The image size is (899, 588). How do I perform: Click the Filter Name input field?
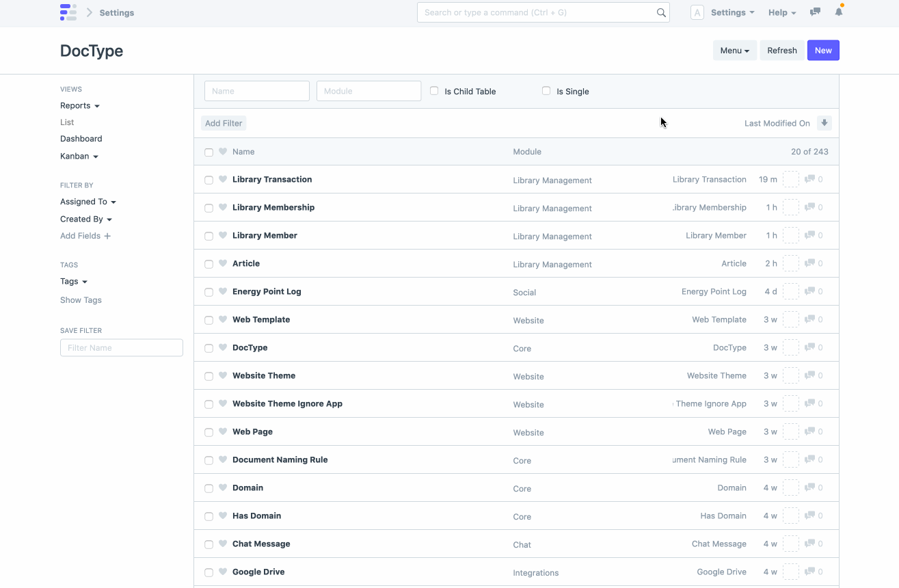[x=121, y=347]
